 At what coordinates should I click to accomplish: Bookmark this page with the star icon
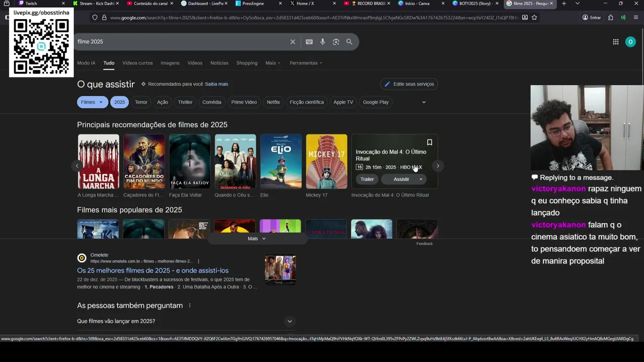(534, 17)
